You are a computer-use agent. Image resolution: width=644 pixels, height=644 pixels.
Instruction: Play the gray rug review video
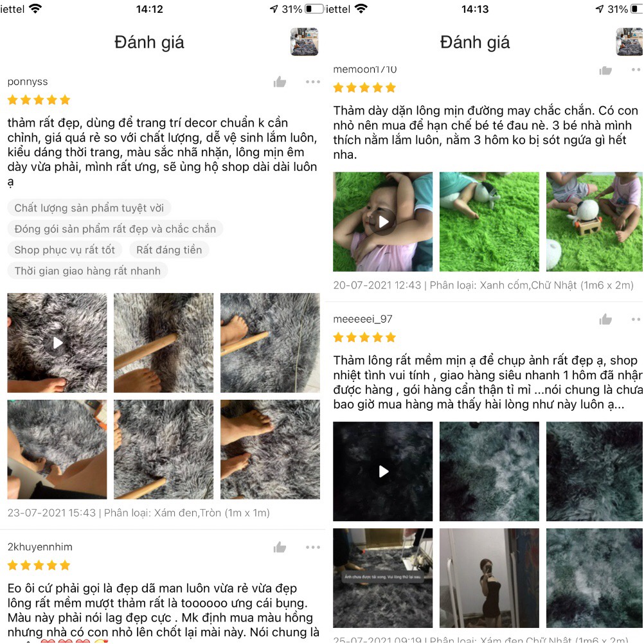(57, 343)
